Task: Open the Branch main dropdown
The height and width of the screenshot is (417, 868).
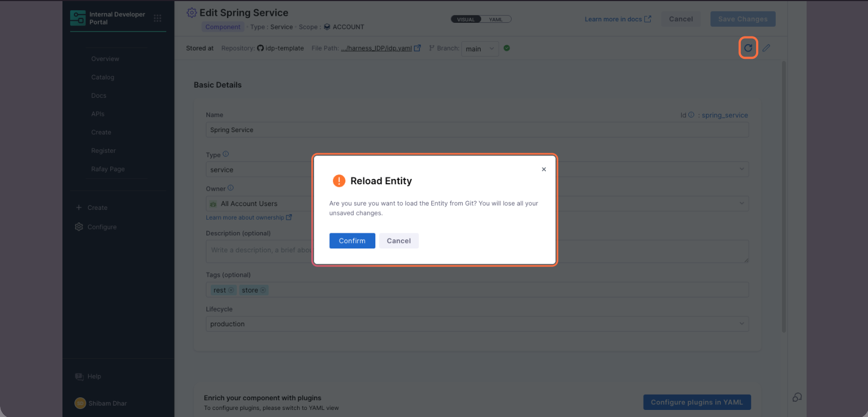Action: click(480, 48)
